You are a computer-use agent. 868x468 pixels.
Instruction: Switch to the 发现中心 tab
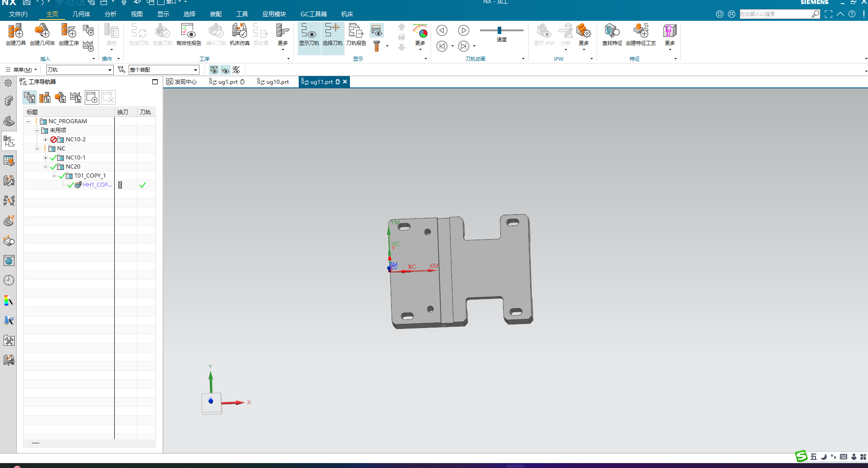point(181,82)
